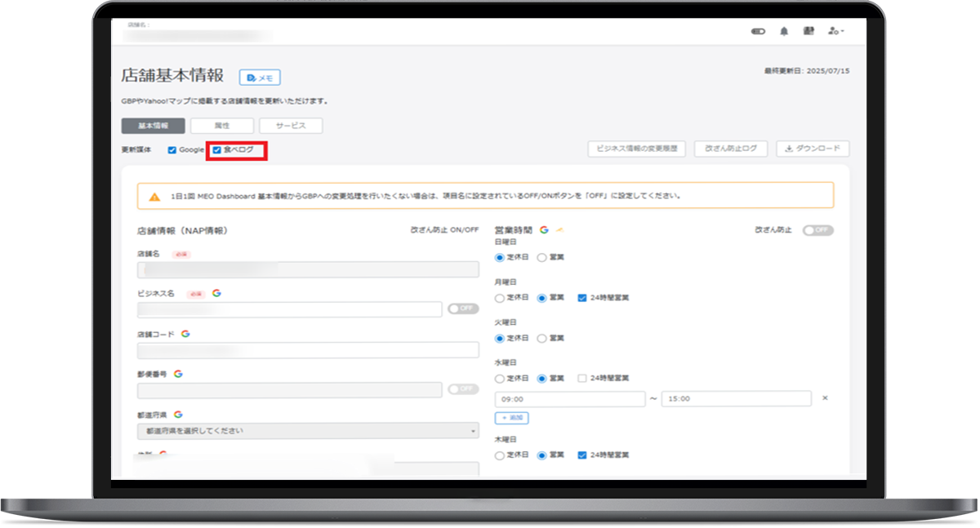
Task: Open the 都道府県 prefecture dropdown
Action: (308, 431)
